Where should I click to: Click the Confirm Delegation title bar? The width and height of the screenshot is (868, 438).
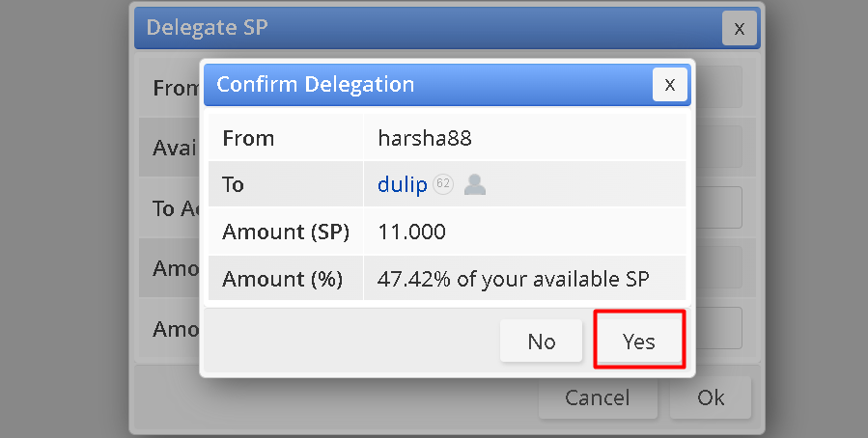tap(428, 85)
